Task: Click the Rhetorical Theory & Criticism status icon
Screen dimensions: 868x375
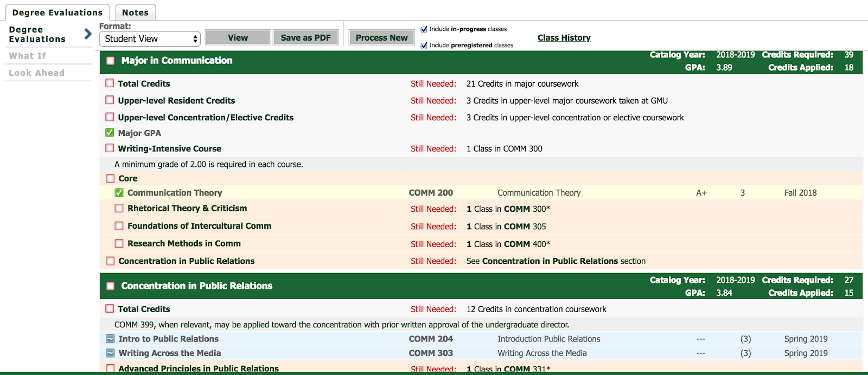Action: 119,208
